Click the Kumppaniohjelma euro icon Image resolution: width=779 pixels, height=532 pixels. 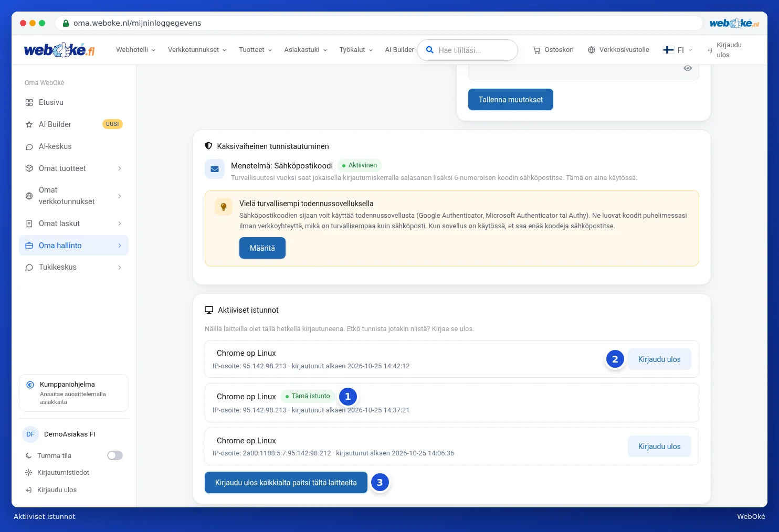(30, 385)
